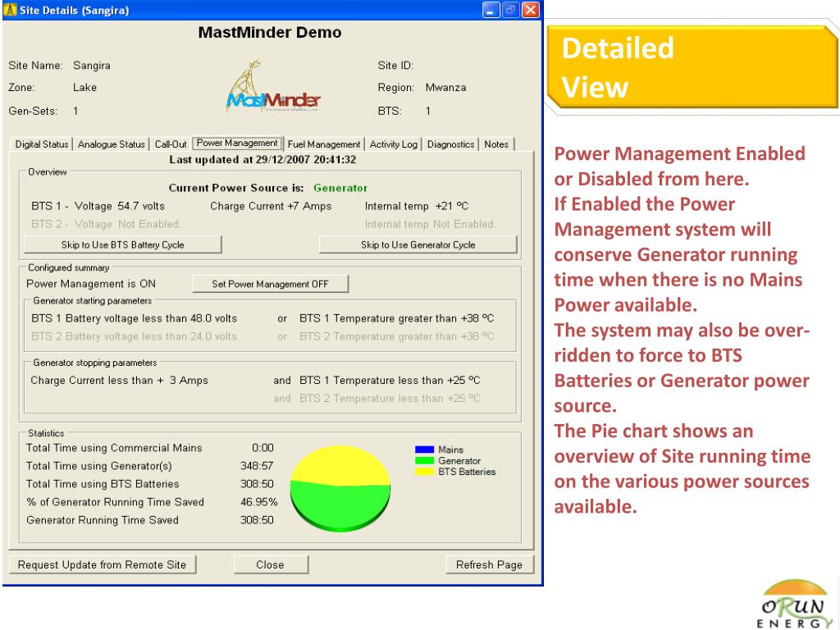Click the MastMinder logo
Image resolution: width=840 pixels, height=630 pixels.
coord(272,87)
